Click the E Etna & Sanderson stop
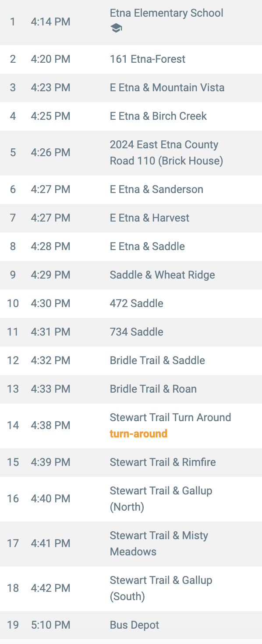 (131, 190)
